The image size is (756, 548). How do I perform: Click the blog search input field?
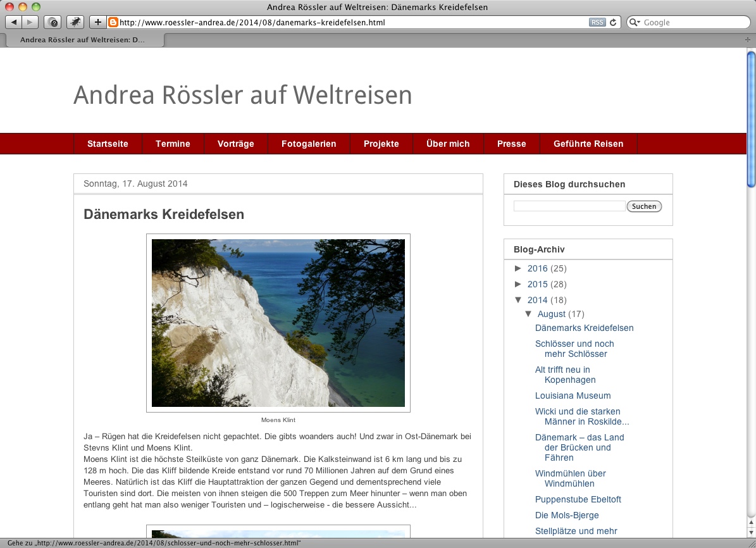click(x=568, y=206)
